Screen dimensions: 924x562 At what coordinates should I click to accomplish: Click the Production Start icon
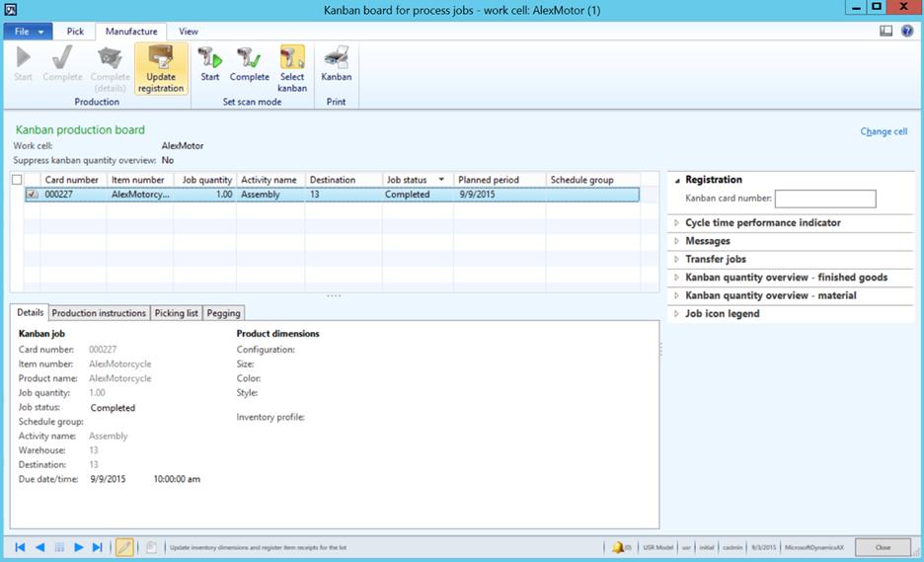pos(23,58)
